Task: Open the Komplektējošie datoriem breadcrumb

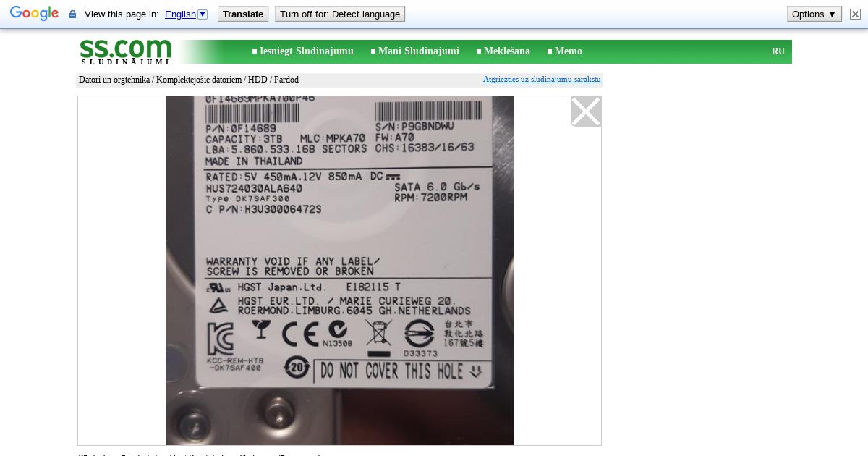Action: pyautogui.click(x=199, y=80)
